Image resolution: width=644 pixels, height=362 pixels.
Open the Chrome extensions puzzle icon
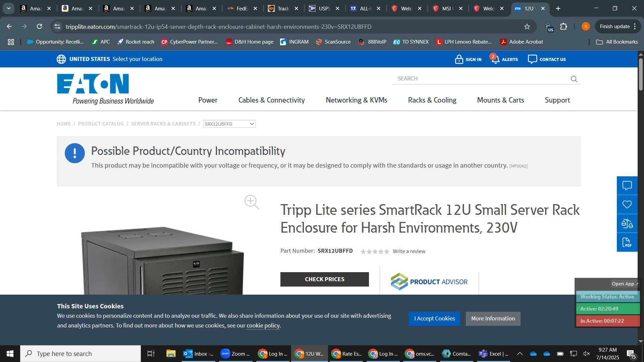click(564, 26)
